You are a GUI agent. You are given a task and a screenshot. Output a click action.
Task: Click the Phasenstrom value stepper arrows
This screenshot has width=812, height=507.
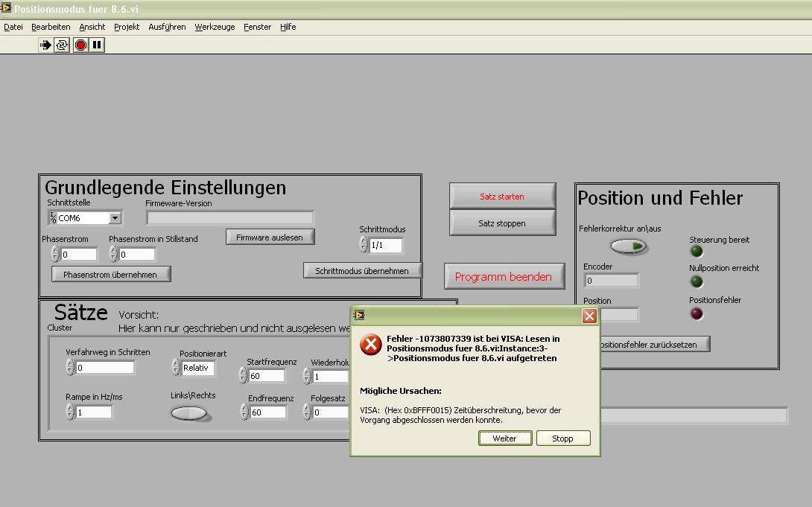pyautogui.click(x=55, y=254)
